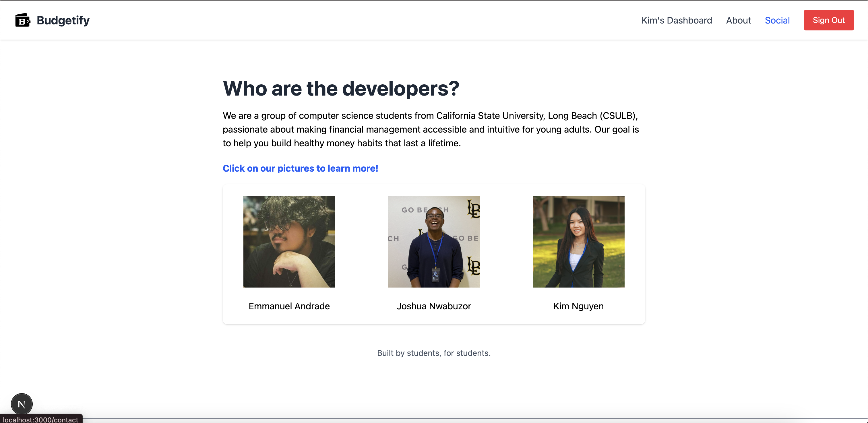Click the CSULB description paragraph
Image resolution: width=868 pixels, height=423 pixels.
tap(431, 129)
